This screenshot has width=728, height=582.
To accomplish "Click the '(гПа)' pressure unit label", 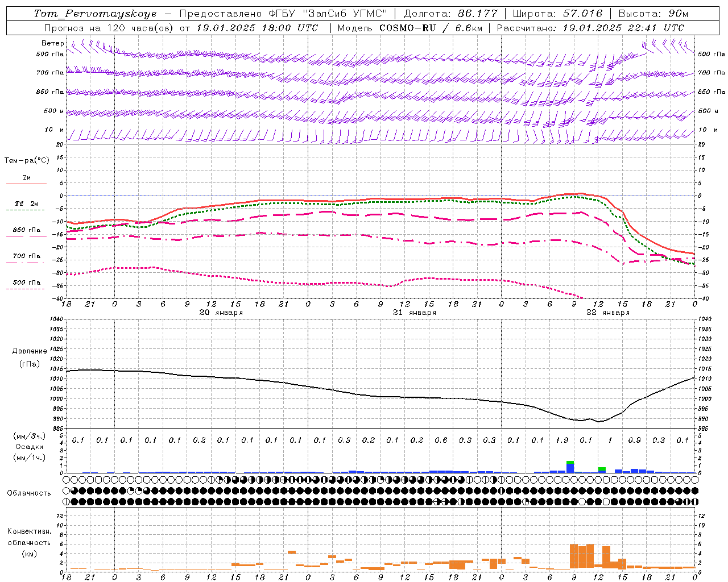I will pos(30,364).
